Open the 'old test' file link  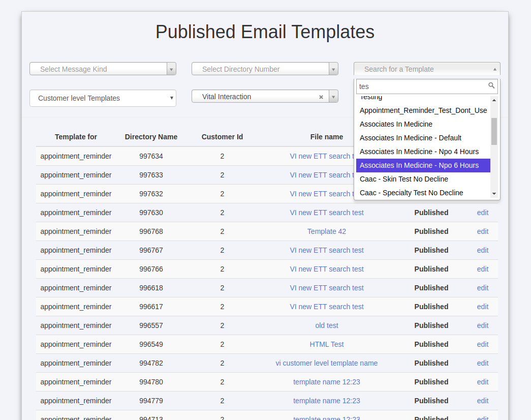(x=326, y=325)
